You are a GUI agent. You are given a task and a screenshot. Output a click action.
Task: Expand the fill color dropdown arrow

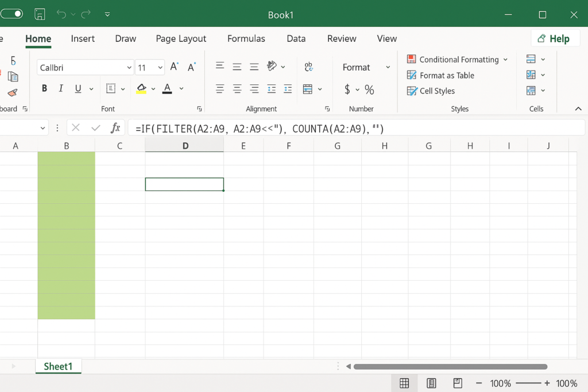click(153, 89)
